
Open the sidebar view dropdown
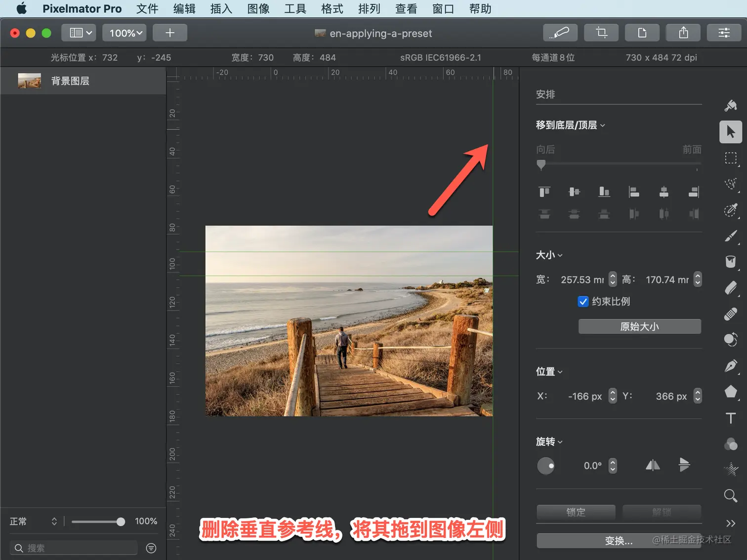[x=79, y=33]
